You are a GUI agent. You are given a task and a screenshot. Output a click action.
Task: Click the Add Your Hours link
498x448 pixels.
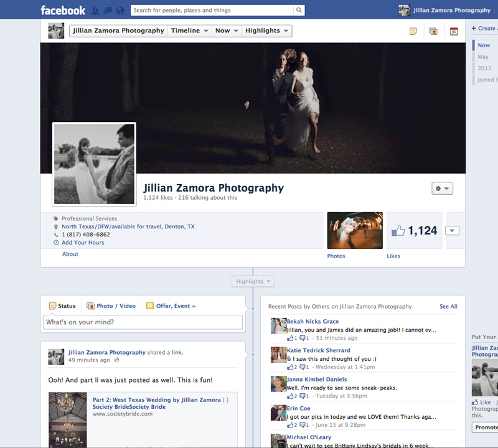pos(83,243)
